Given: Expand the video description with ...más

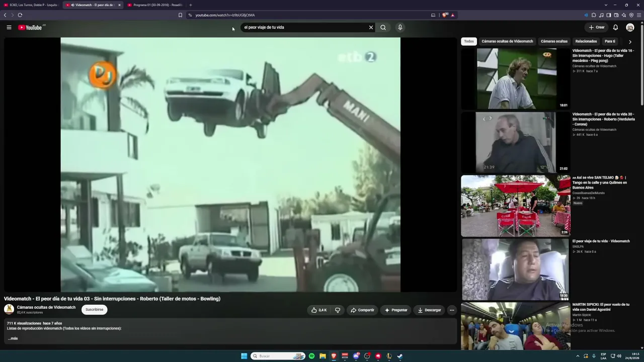Looking at the screenshot, I should pos(13,338).
